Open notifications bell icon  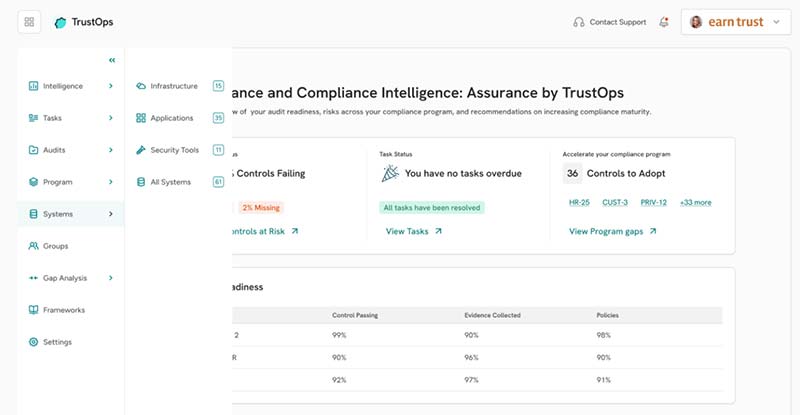pyautogui.click(x=664, y=22)
